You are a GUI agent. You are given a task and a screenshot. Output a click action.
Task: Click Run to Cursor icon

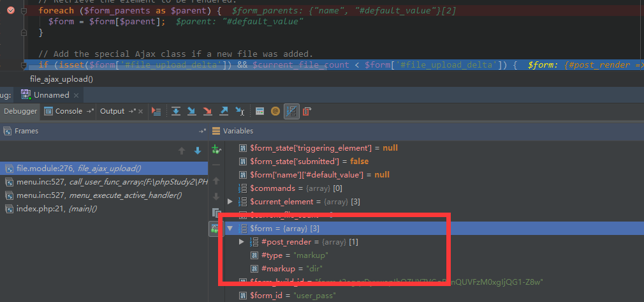click(x=240, y=111)
